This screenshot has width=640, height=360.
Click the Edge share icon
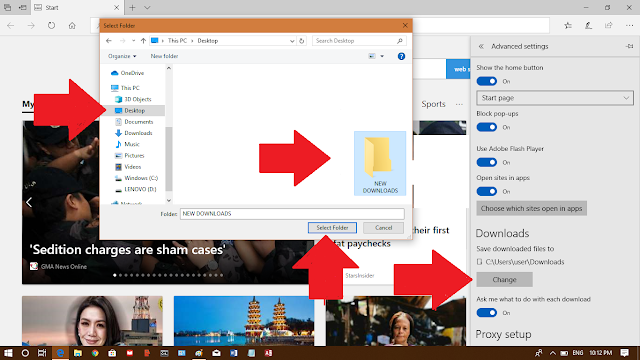(609, 25)
